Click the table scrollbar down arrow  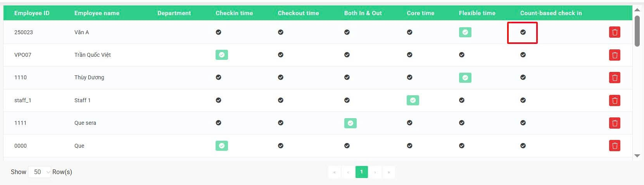coord(637,156)
